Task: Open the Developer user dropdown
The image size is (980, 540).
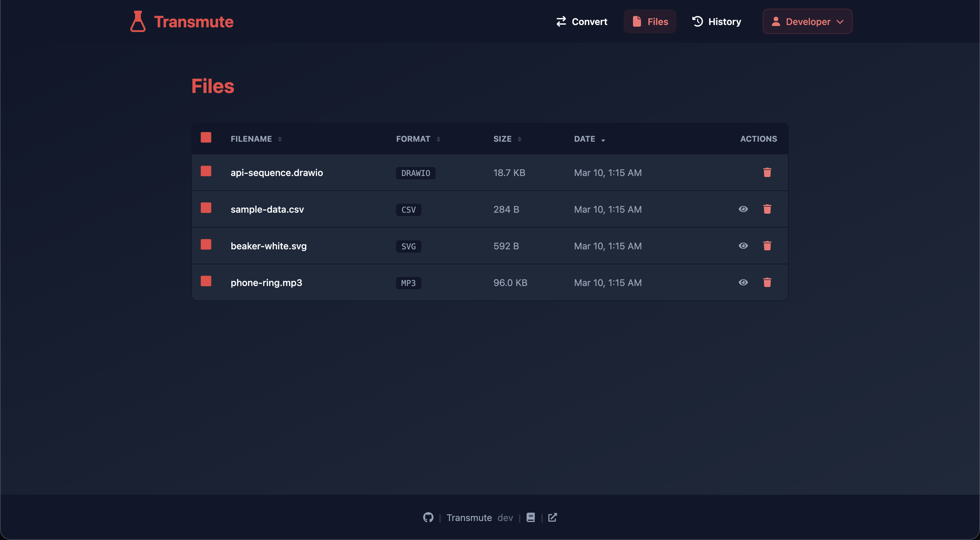Action: (807, 21)
